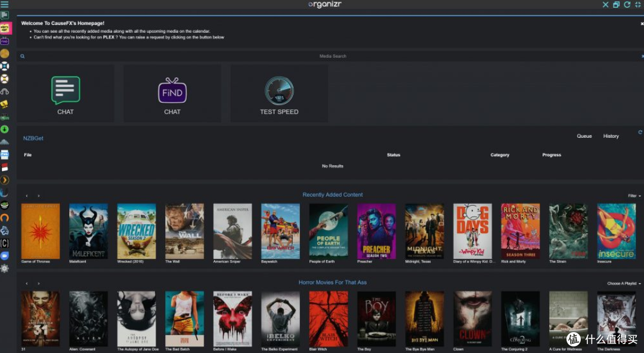Pop out tab with overlapping windows icon
The width and height of the screenshot is (644, 353).
pyautogui.click(x=616, y=5)
